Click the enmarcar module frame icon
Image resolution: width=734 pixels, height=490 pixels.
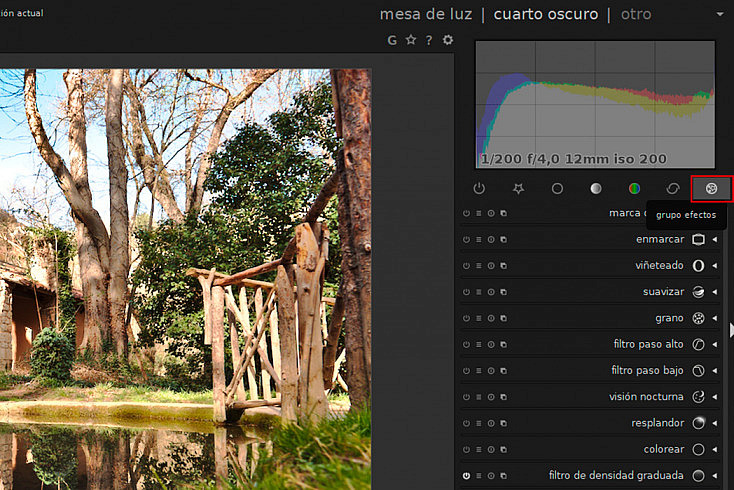698,240
